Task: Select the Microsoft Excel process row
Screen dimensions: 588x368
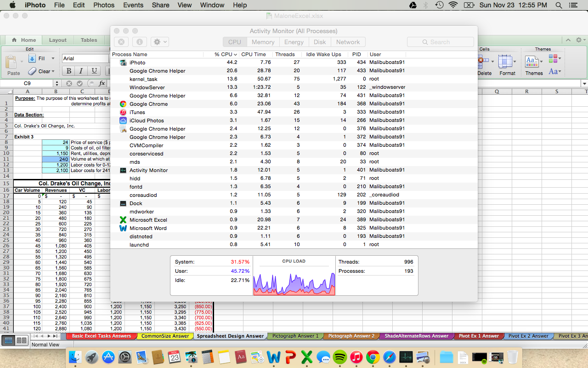Action: pos(294,220)
